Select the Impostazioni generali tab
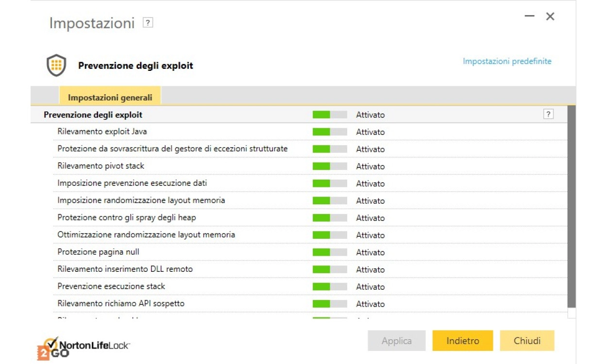The image size is (607, 364). click(110, 97)
